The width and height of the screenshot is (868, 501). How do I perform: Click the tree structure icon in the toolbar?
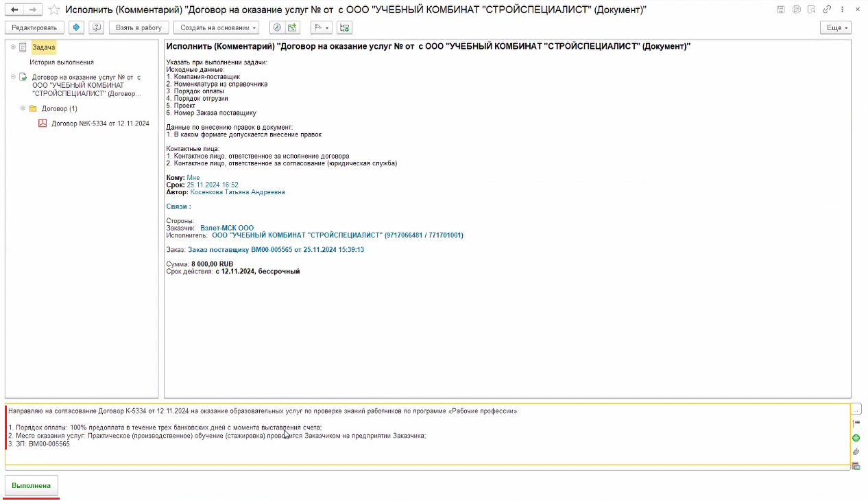click(344, 27)
